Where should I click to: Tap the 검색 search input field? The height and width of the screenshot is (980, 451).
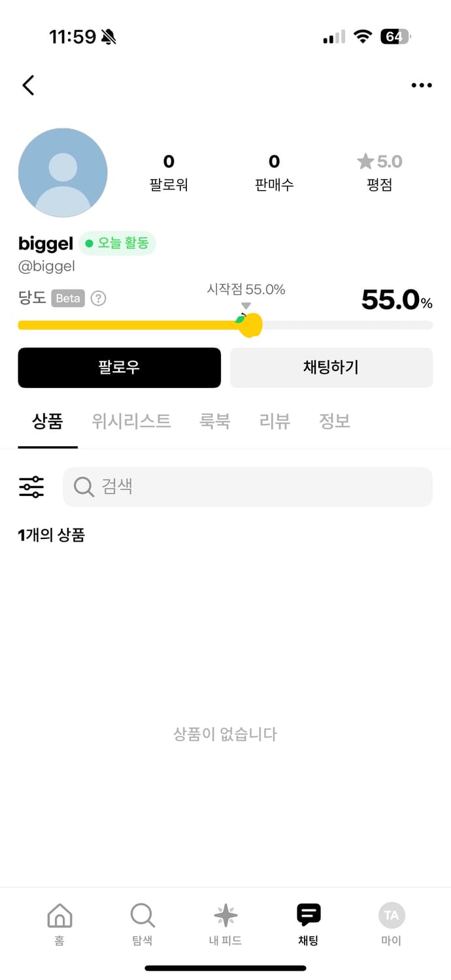tap(247, 486)
